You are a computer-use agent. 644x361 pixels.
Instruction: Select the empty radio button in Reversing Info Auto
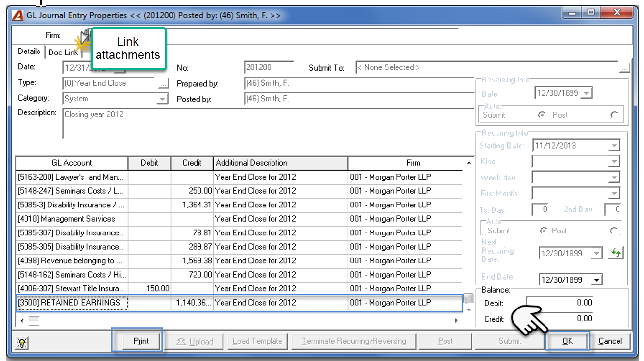coord(614,115)
